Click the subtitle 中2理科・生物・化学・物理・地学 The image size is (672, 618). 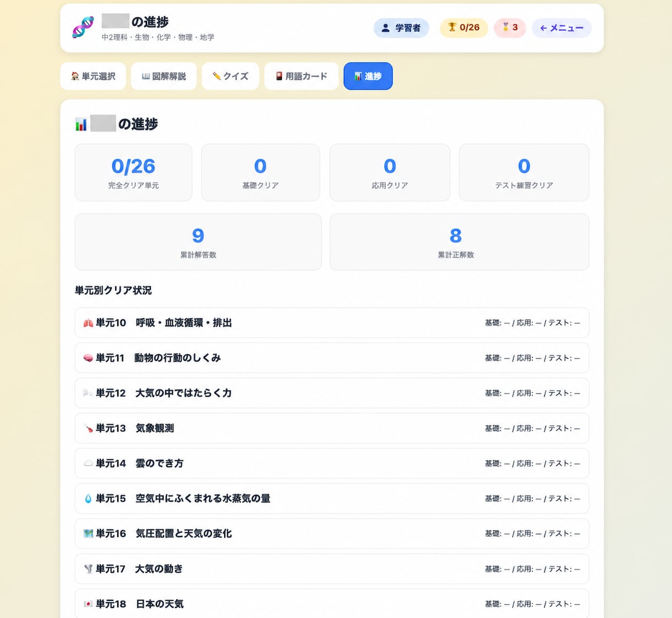(x=158, y=37)
